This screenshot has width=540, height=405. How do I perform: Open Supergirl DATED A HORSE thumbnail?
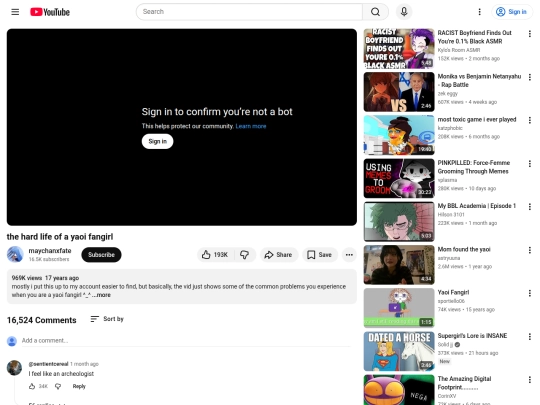click(x=399, y=351)
